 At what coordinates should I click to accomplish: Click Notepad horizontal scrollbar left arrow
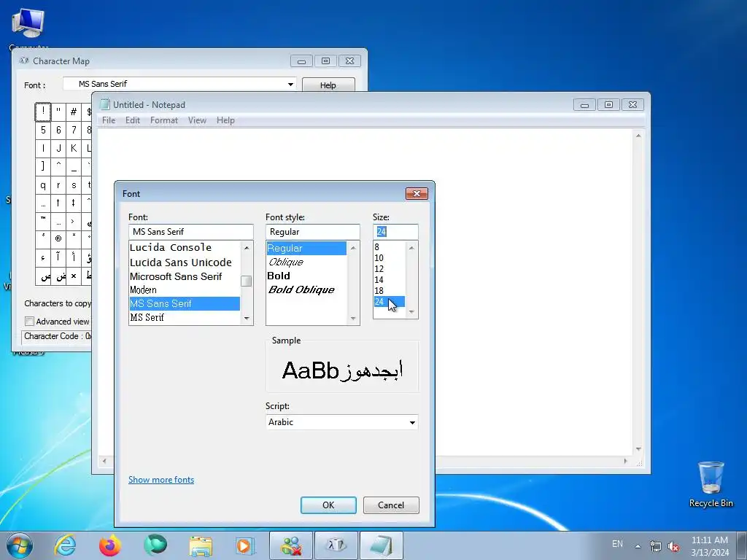[104, 461]
